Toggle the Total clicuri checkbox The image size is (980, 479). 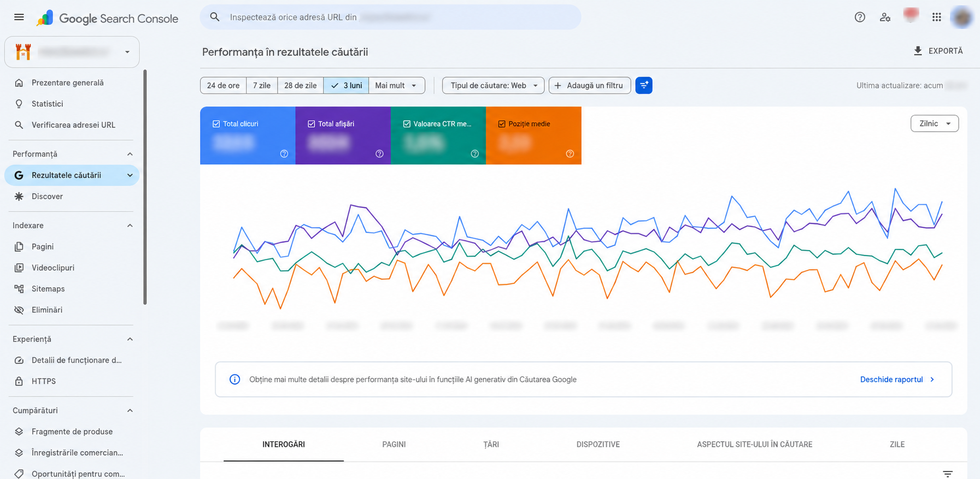216,124
